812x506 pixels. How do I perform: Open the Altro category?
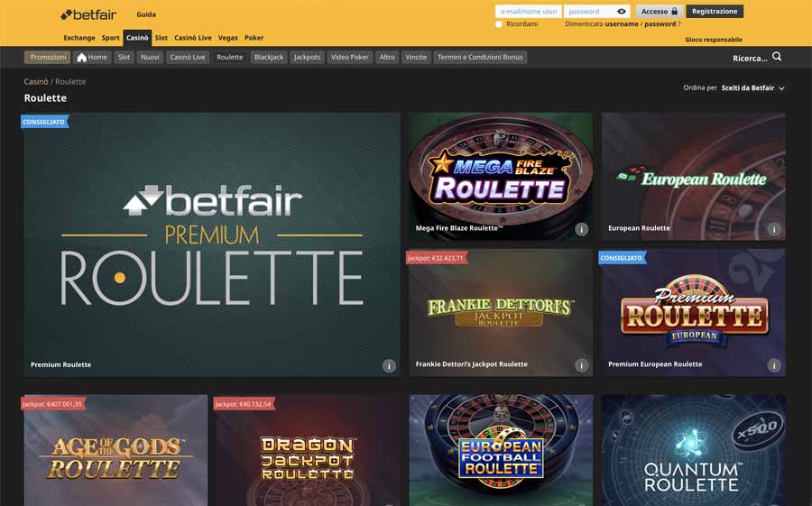pyautogui.click(x=387, y=57)
